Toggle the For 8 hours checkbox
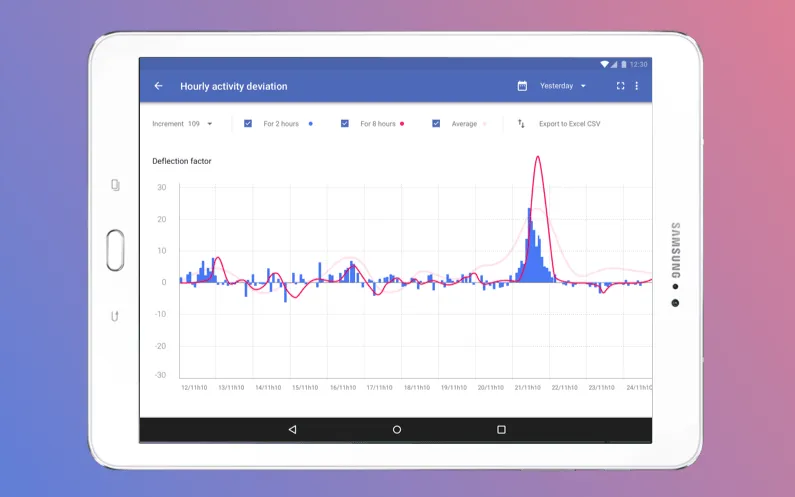This screenshot has height=497, width=795. tap(345, 124)
